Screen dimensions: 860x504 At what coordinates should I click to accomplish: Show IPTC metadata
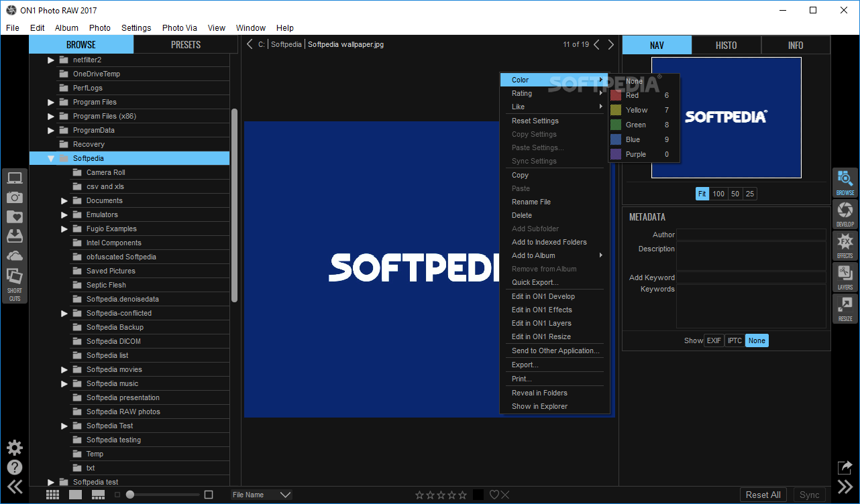pos(735,340)
